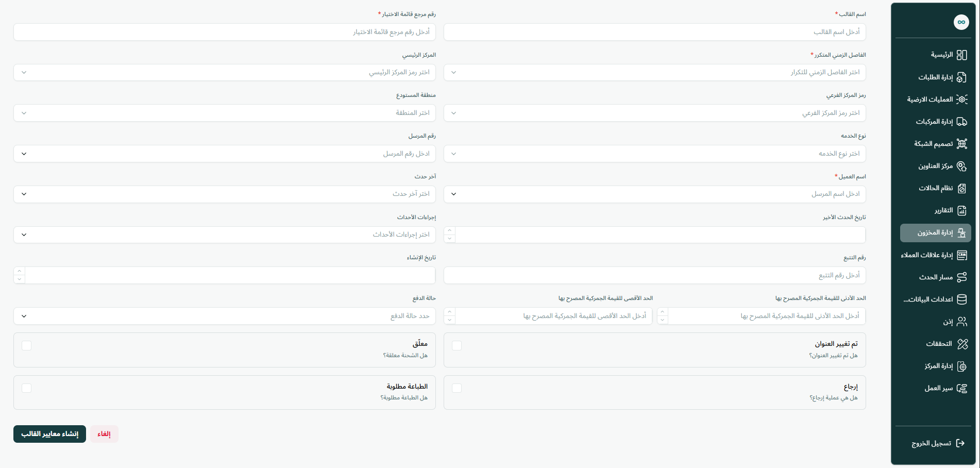Focus the رقم مرجع قائمة الاختيار field
The width and height of the screenshot is (980, 468).
tap(225, 32)
